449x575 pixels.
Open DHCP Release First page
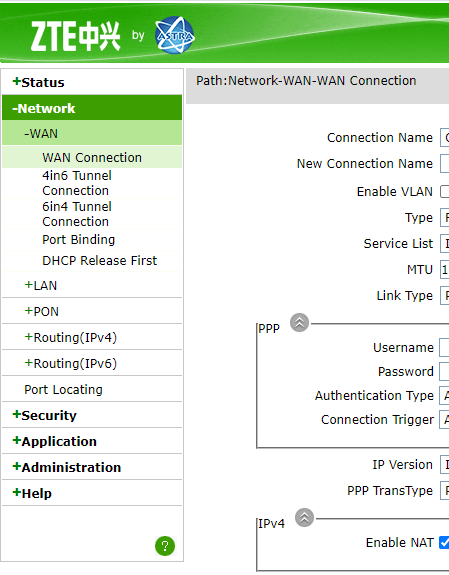click(x=99, y=260)
